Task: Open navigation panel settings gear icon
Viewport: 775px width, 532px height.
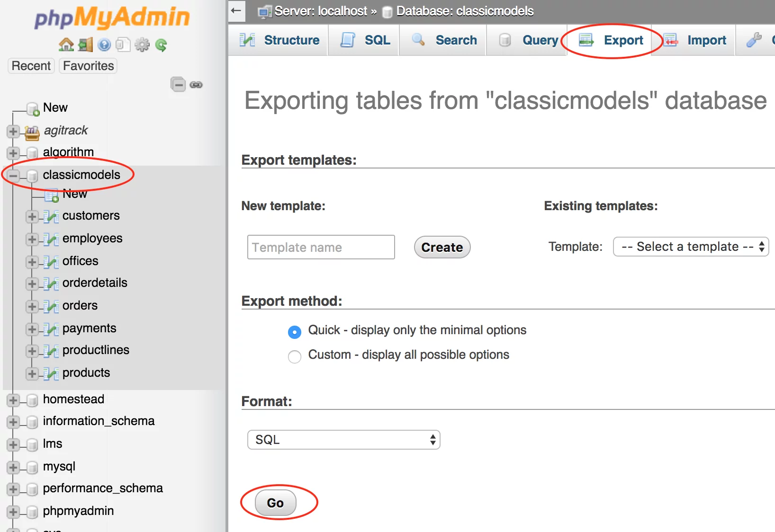Action: [x=142, y=45]
